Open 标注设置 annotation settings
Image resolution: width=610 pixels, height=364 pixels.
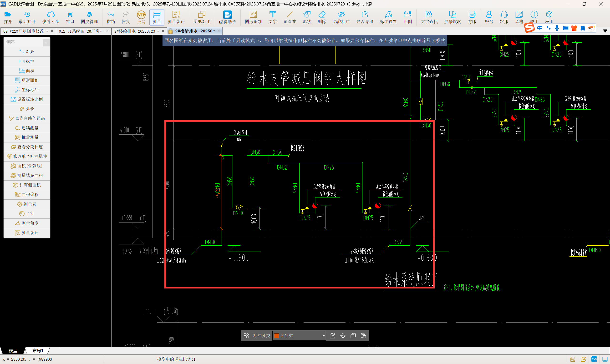(388, 17)
